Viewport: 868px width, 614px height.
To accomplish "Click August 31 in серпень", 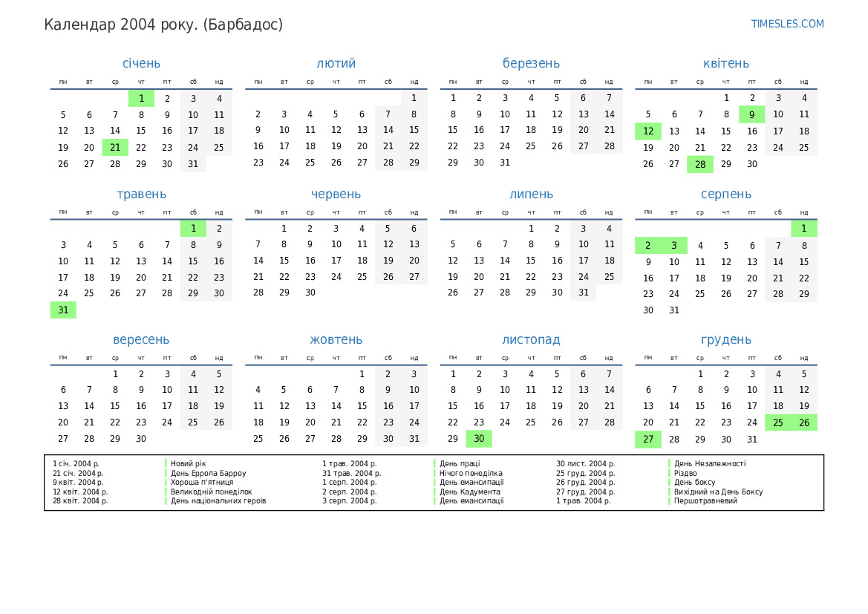I will tap(674, 310).
